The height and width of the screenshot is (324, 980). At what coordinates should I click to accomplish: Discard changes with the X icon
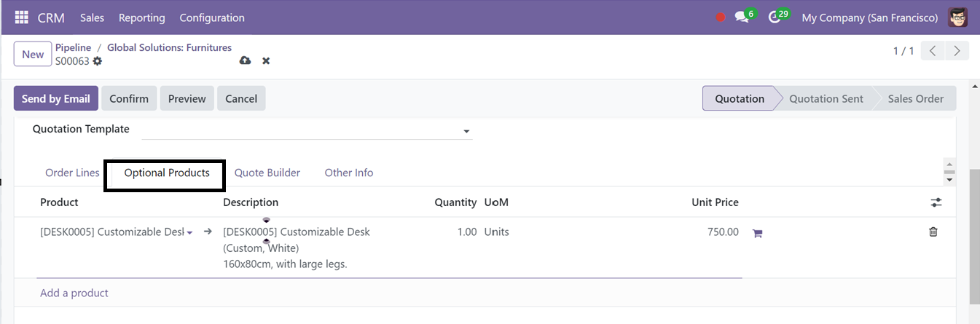266,60
